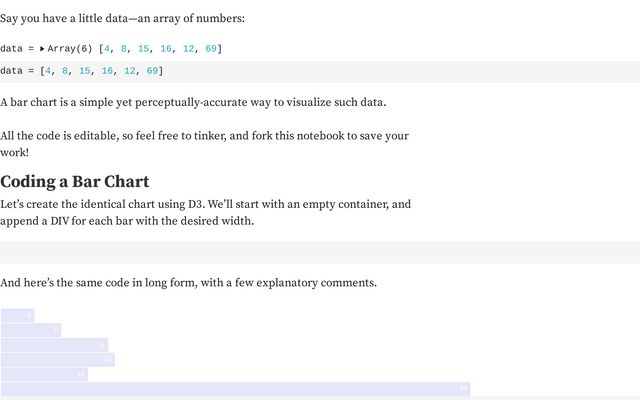Click the bar chart's widest bar labeled 69
Viewport: 640px width, 400px height.
pyautogui.click(x=236, y=389)
